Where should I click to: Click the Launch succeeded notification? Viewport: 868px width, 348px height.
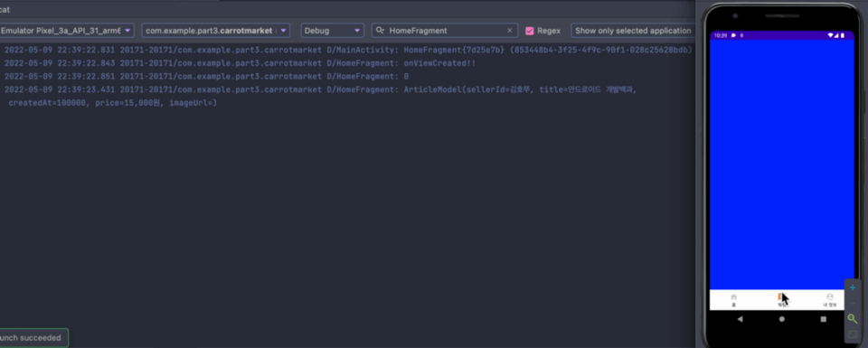(x=33, y=337)
